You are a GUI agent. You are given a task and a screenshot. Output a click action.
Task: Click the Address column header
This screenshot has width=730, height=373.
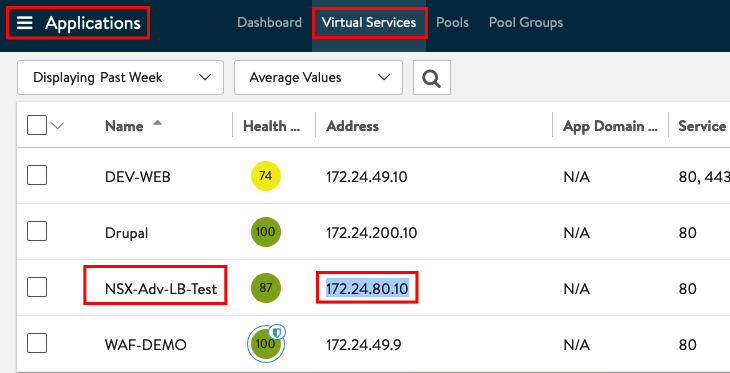click(x=352, y=126)
